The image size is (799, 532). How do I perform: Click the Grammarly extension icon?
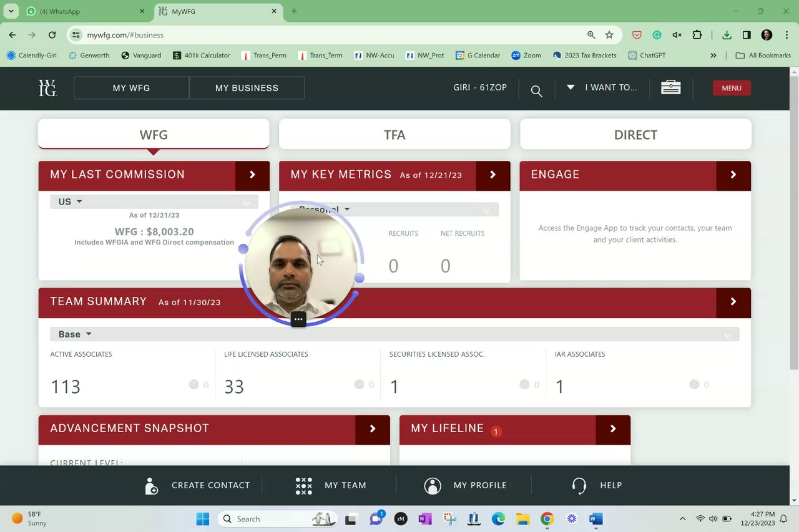tap(657, 35)
